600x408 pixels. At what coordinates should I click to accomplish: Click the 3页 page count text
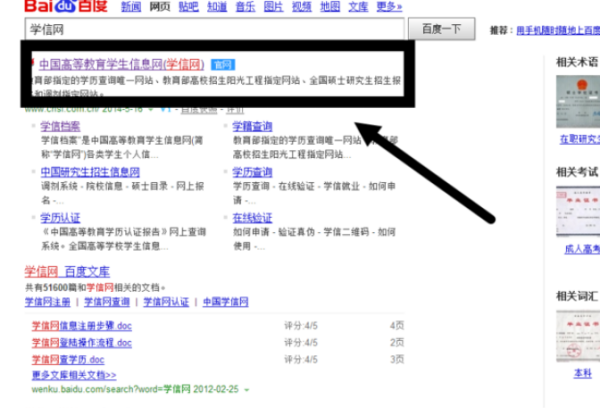click(x=397, y=360)
